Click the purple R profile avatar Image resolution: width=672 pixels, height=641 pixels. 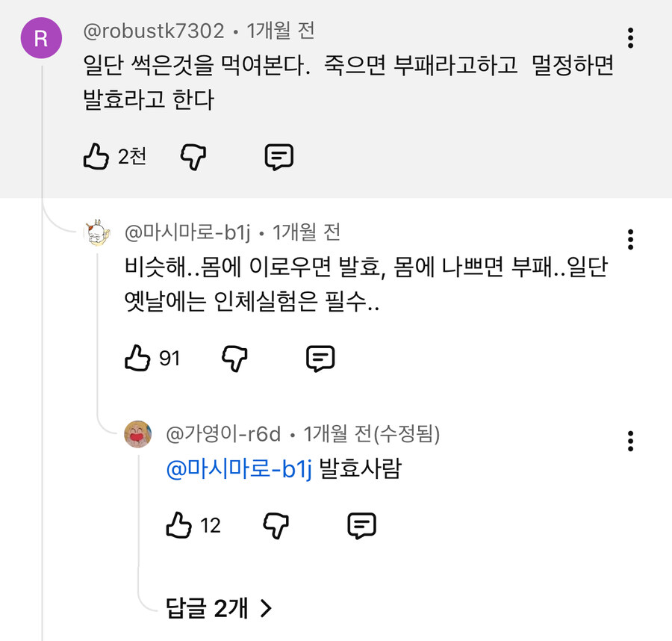click(x=41, y=40)
